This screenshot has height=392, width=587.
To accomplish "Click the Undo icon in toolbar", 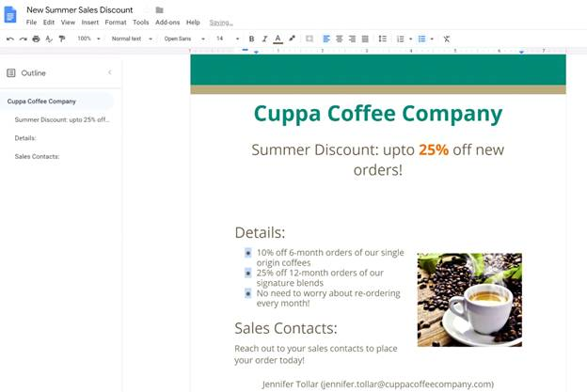I will coord(9,39).
